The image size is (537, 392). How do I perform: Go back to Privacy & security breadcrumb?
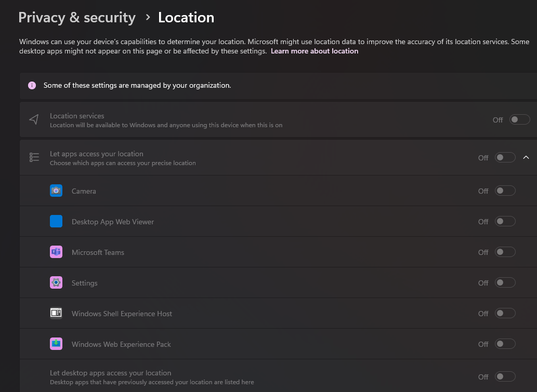pyautogui.click(x=77, y=18)
